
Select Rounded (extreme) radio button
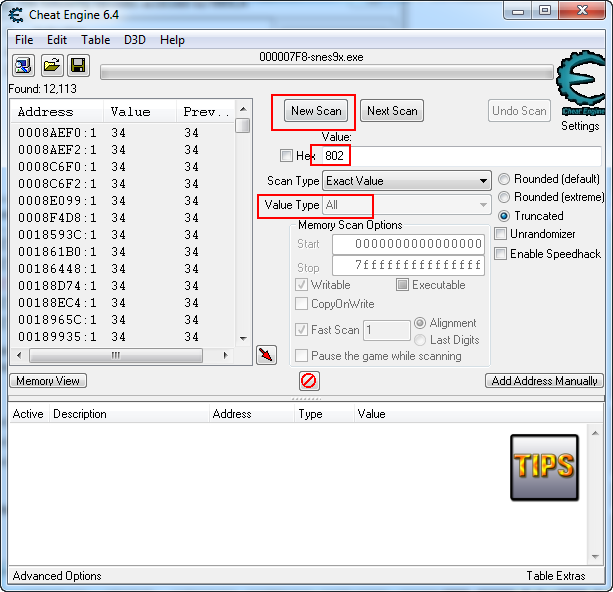pyautogui.click(x=504, y=197)
